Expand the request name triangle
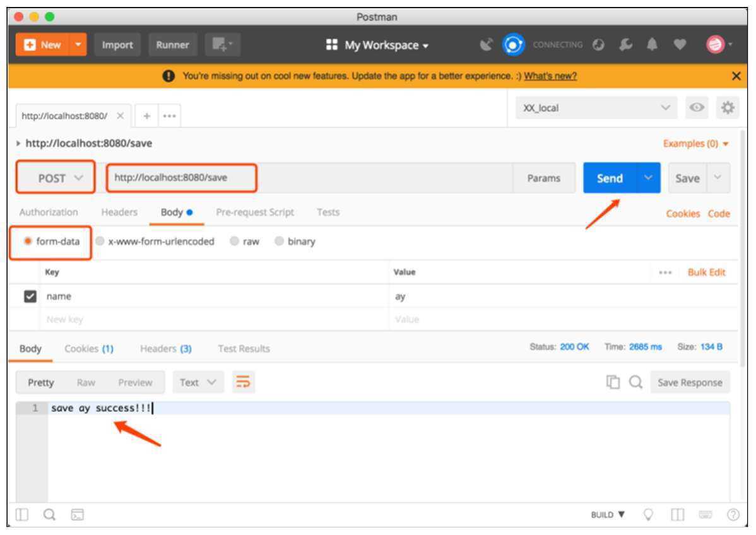 pyautogui.click(x=18, y=143)
